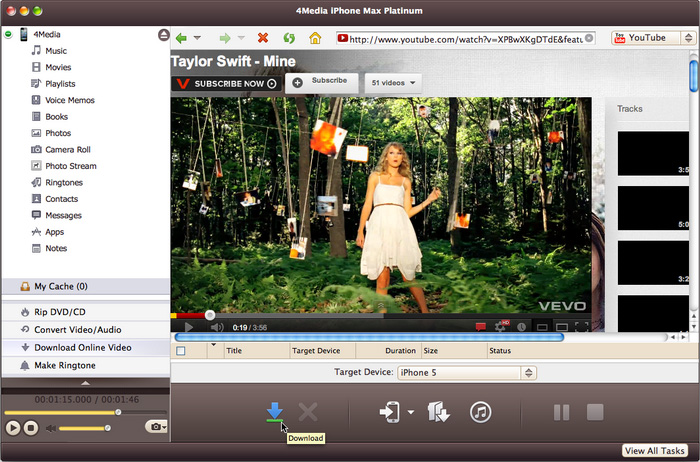This screenshot has width=700, height=462.
Task: Click the transfer to device icon
Action: (x=390, y=412)
